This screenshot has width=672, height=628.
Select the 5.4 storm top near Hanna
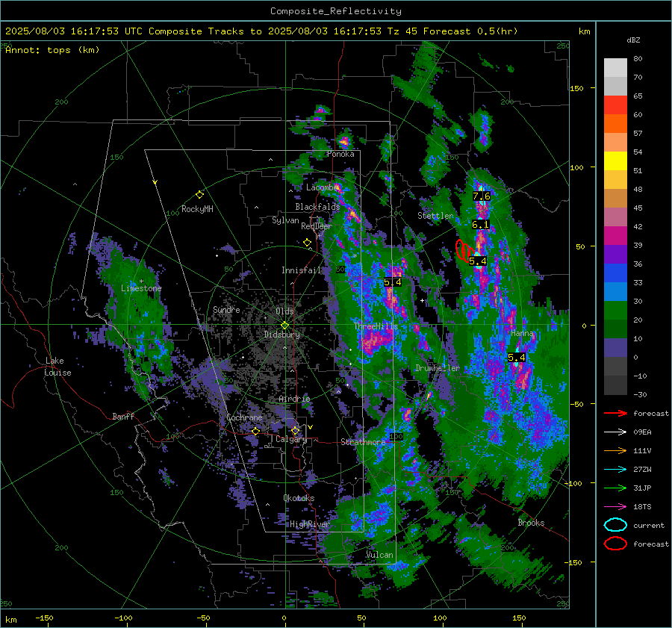[x=517, y=358]
